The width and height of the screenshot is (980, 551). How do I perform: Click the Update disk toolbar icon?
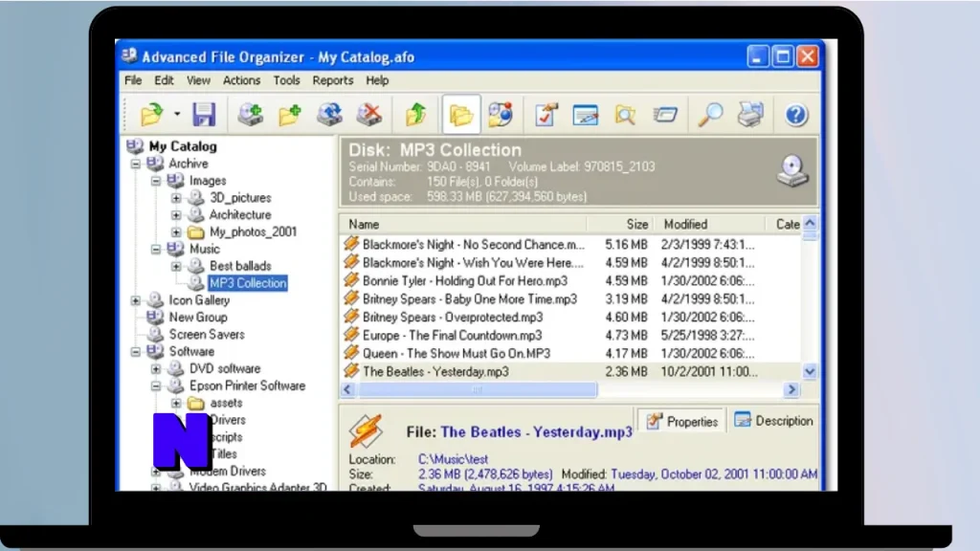coord(329,115)
